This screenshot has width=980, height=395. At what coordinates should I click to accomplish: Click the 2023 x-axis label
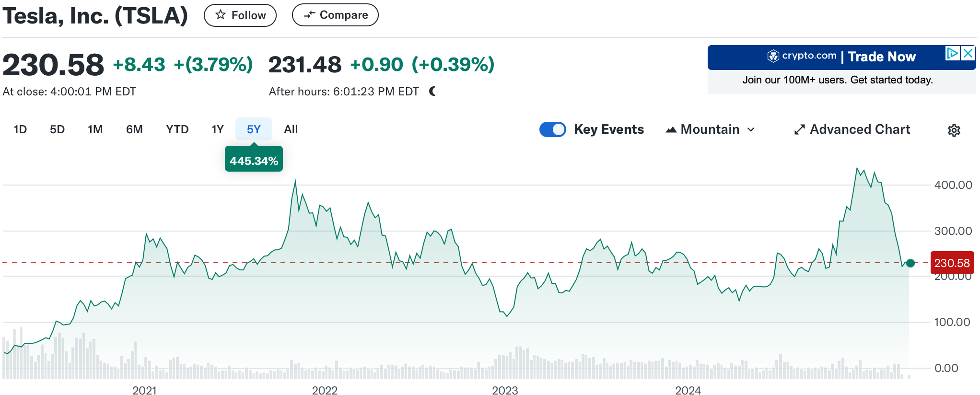[505, 390]
